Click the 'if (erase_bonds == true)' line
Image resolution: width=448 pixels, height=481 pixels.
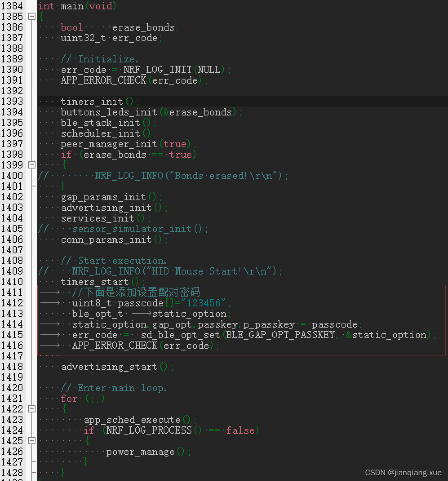[128, 155]
